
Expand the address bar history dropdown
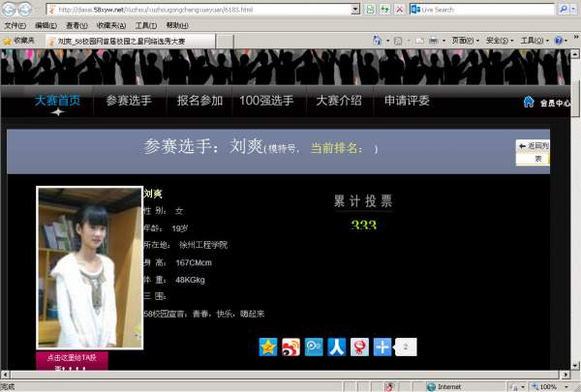coord(355,10)
